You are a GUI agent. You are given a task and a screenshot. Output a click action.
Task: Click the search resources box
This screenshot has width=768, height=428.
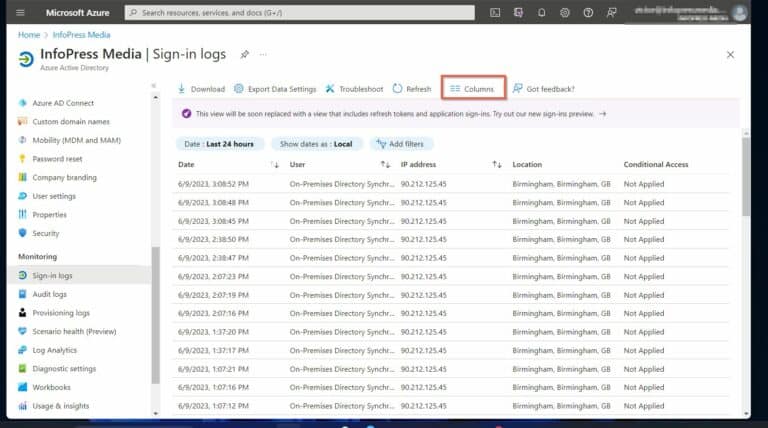tap(300, 13)
